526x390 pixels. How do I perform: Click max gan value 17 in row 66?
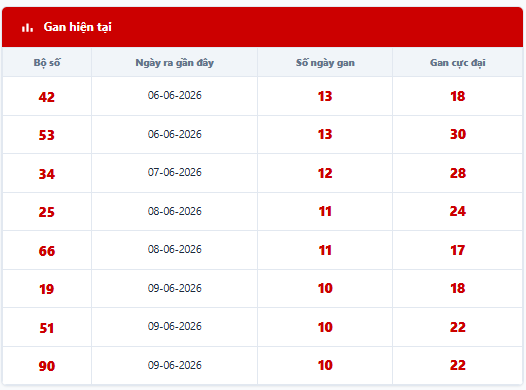pyautogui.click(x=458, y=250)
